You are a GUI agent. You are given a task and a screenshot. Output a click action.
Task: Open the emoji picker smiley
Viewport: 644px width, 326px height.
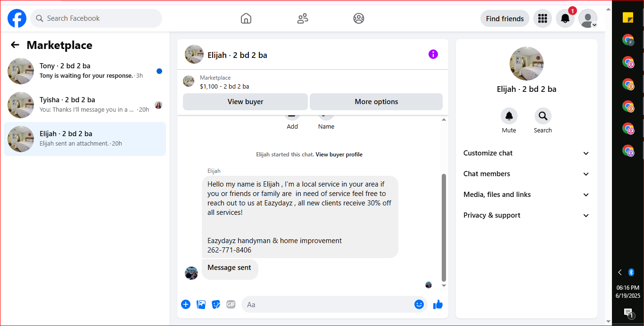419,304
